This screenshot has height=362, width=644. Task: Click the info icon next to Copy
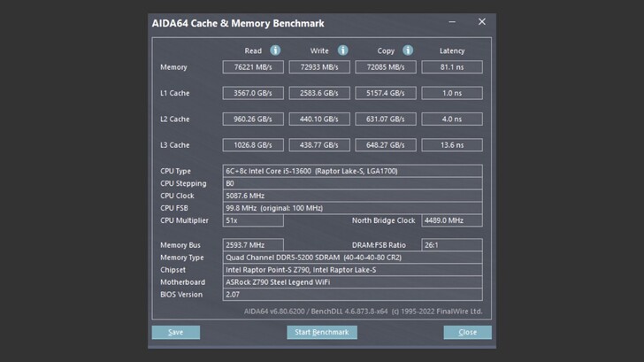(x=408, y=50)
